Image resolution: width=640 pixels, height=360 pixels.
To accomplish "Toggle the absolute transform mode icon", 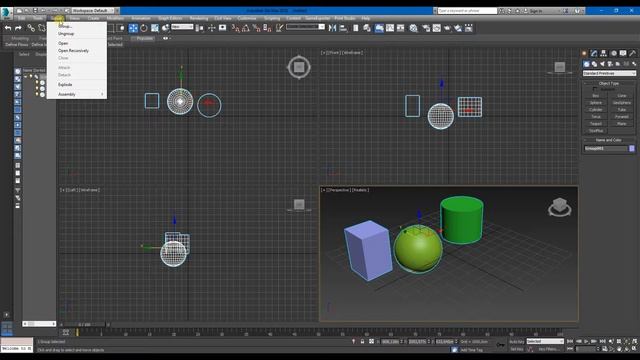I will click(371, 341).
